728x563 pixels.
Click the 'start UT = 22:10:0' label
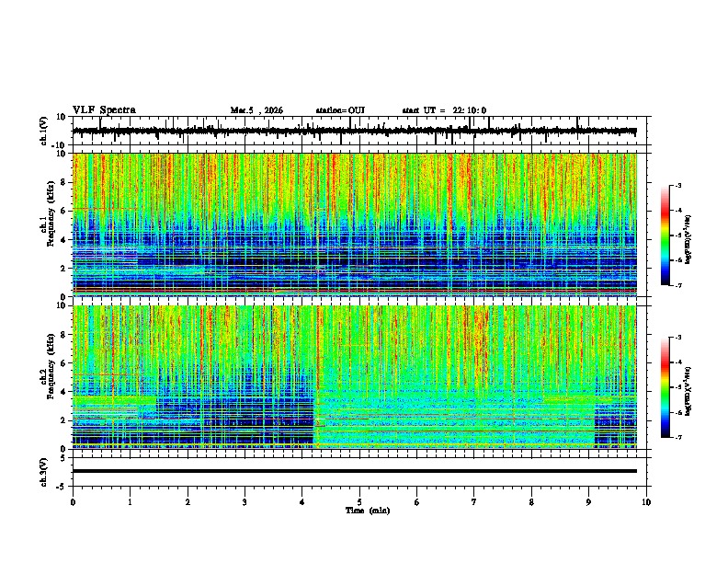tap(444, 110)
